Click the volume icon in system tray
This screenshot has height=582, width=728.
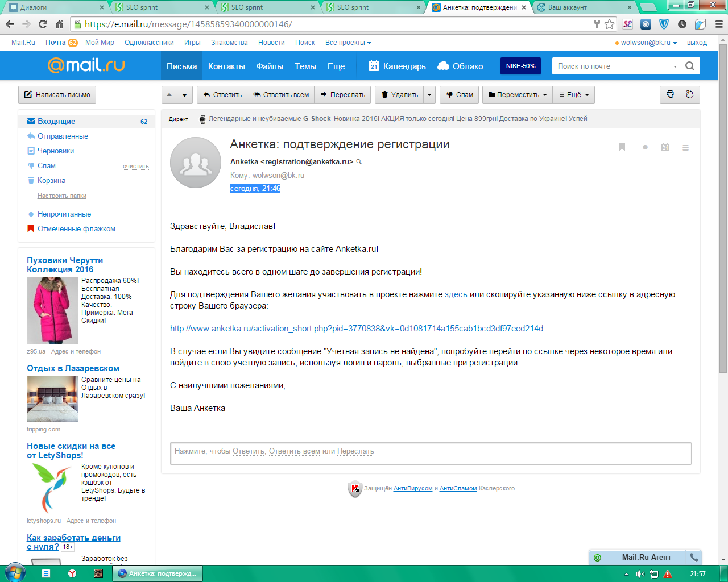click(640, 574)
